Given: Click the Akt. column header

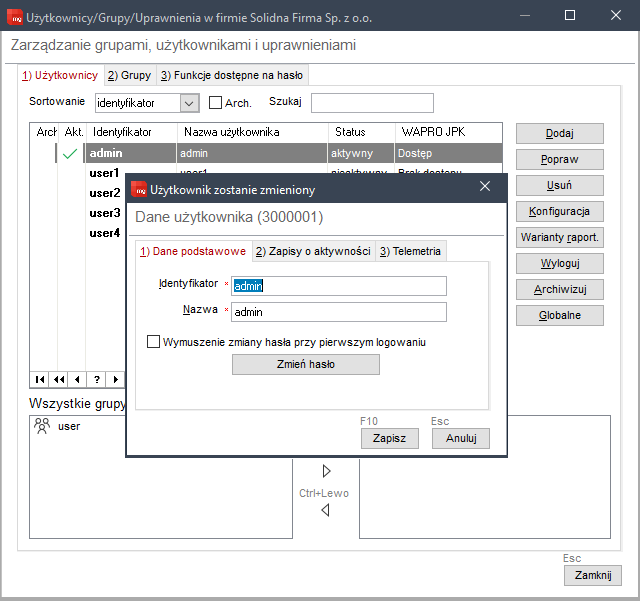Looking at the screenshot, I should tap(73, 132).
